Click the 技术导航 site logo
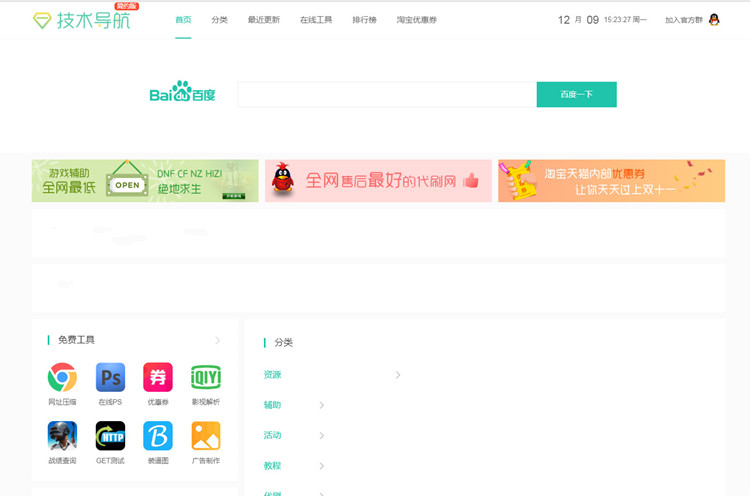Image resolution: width=750 pixels, height=496 pixels. [x=86, y=19]
